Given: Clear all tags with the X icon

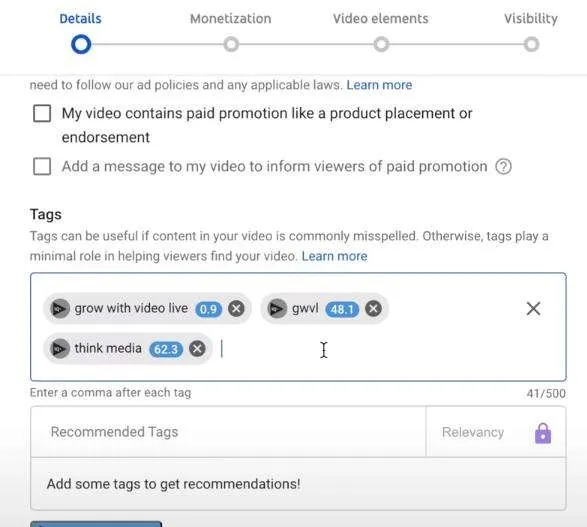Looking at the screenshot, I should click(533, 309).
